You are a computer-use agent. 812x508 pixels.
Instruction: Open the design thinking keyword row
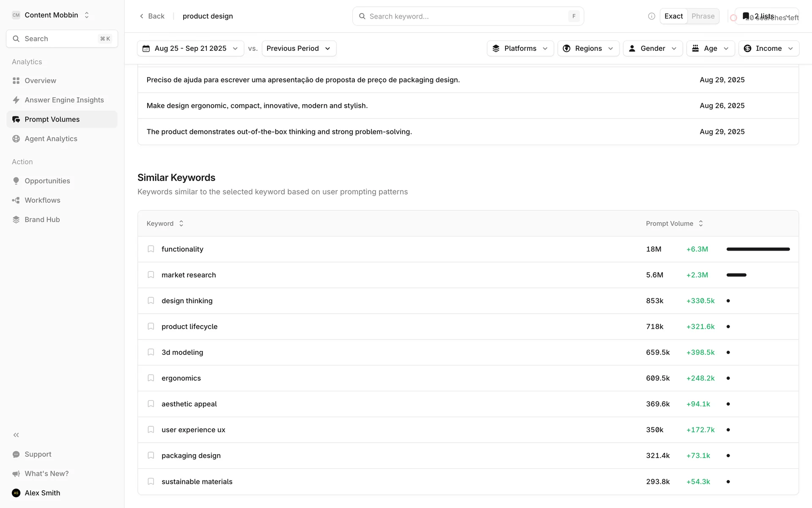[187, 301]
